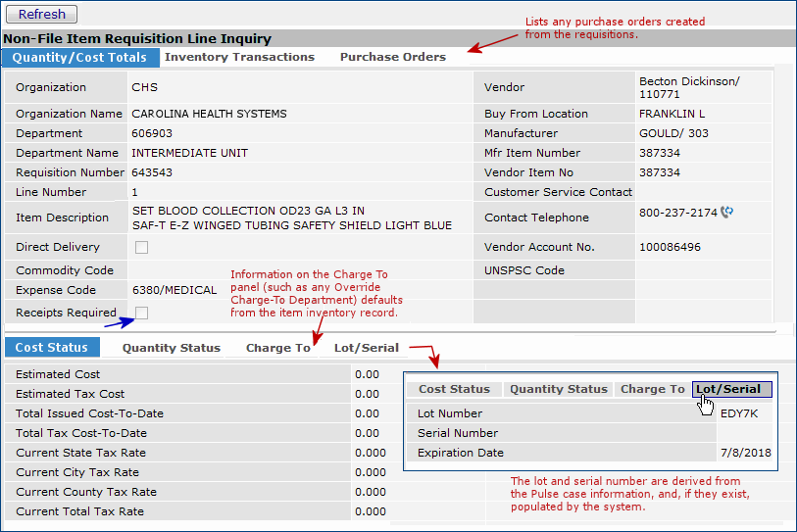Viewport: 797px width, 532px height.
Task: Switch to the Purchase Orders tab
Action: pyautogui.click(x=392, y=58)
